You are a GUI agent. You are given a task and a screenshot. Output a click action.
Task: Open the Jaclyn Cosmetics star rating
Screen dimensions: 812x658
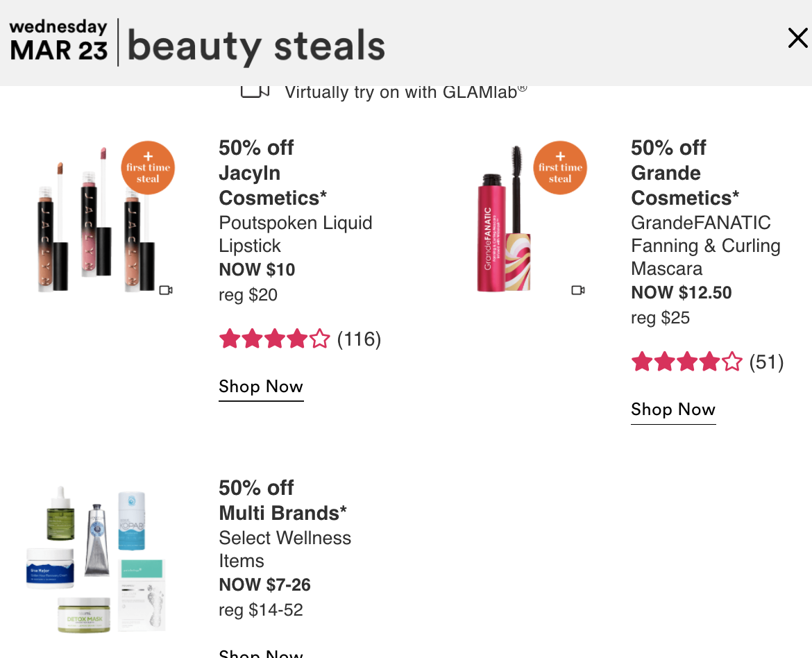coord(274,339)
